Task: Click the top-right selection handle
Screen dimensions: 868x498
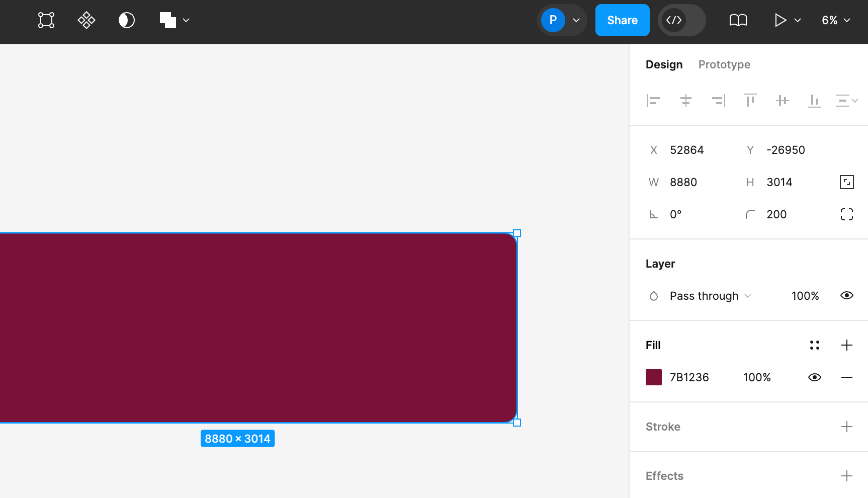Action: 517,233
